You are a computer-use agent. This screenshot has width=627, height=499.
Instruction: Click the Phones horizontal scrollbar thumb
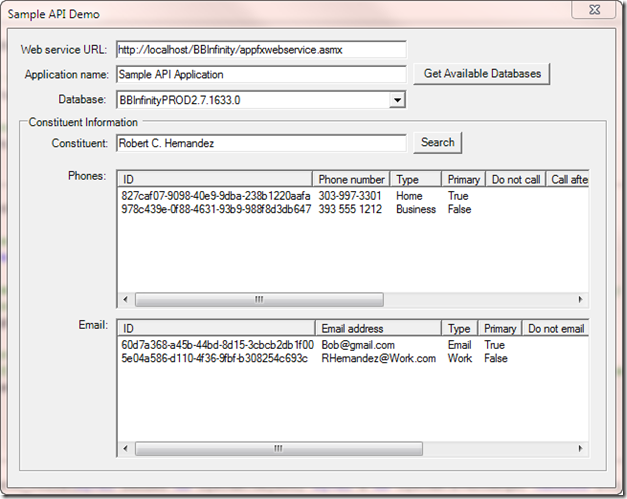pos(258,299)
